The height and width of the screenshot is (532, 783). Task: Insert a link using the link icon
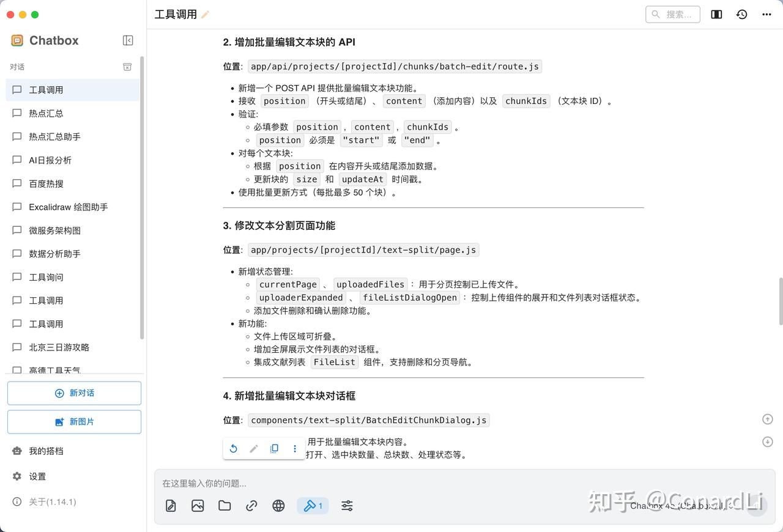(x=251, y=506)
